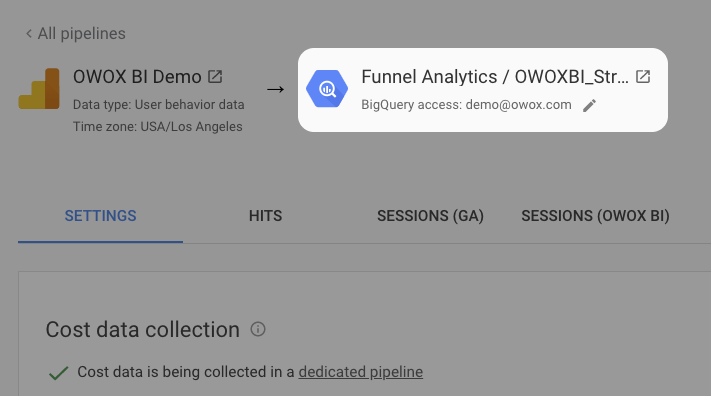
Task: Open OWOX BI Demo external link icon
Action: click(215, 77)
